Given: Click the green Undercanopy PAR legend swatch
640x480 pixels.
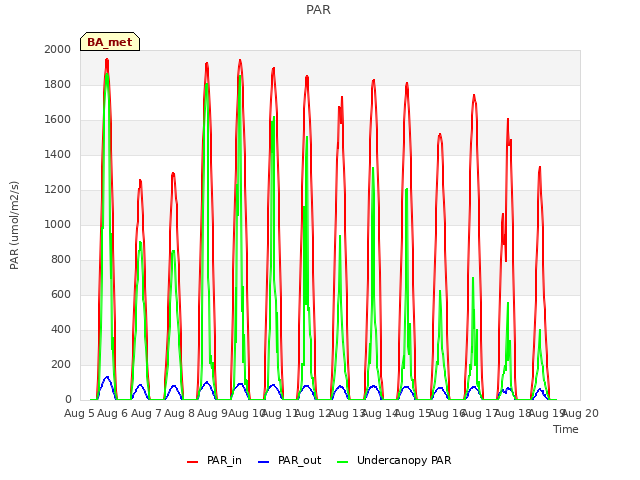Looking at the screenshot, I should tap(343, 462).
